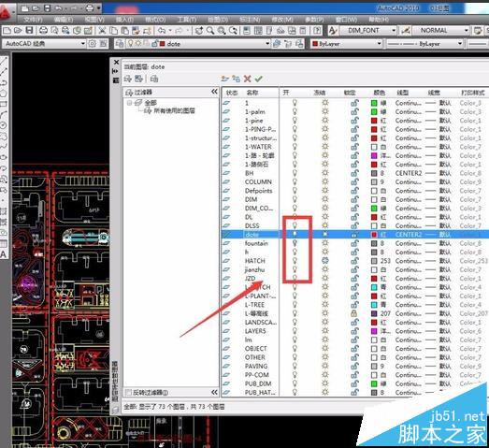
Task: Open the ByLayer linetype dropdown
Action: pyautogui.click(x=460, y=44)
